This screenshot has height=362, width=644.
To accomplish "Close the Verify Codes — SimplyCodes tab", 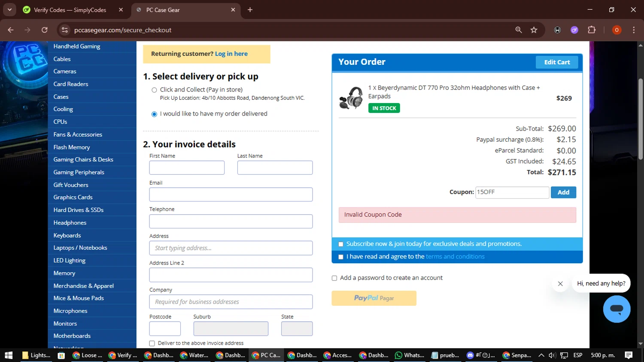I will pyautogui.click(x=121, y=10).
